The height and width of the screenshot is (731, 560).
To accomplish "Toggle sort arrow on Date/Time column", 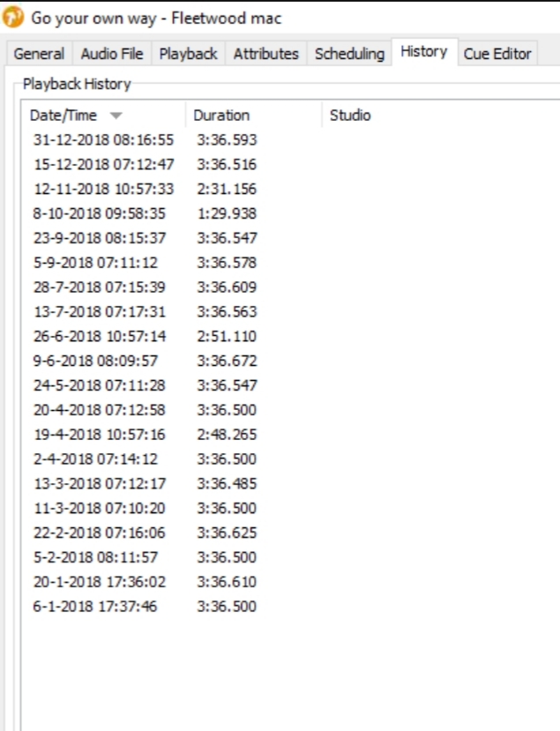I will [116, 116].
